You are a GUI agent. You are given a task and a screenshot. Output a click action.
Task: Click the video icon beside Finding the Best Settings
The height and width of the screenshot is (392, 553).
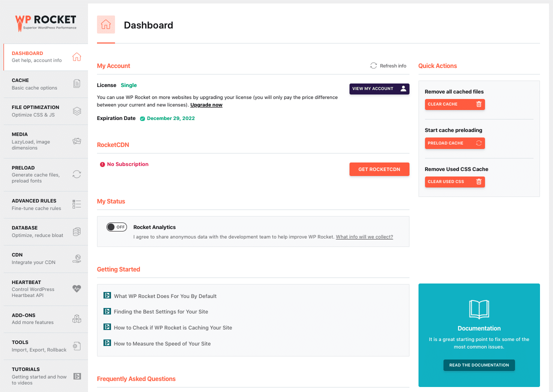click(107, 311)
